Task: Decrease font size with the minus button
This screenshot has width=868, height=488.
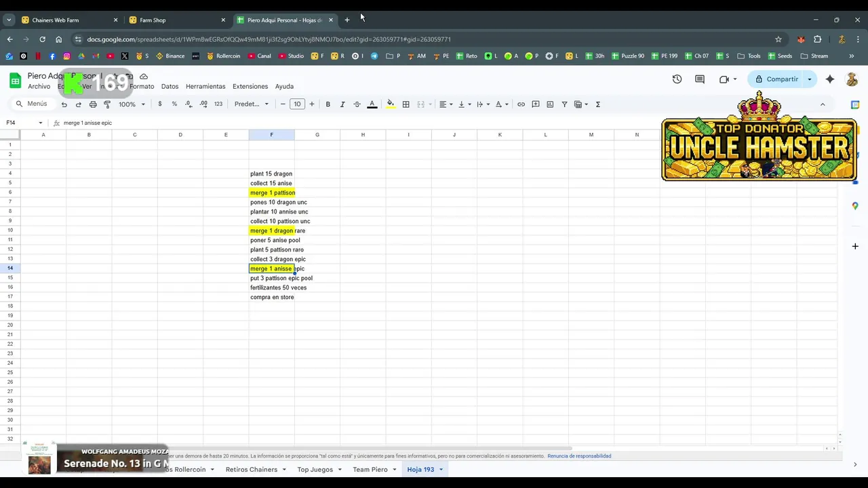Action: coord(283,104)
